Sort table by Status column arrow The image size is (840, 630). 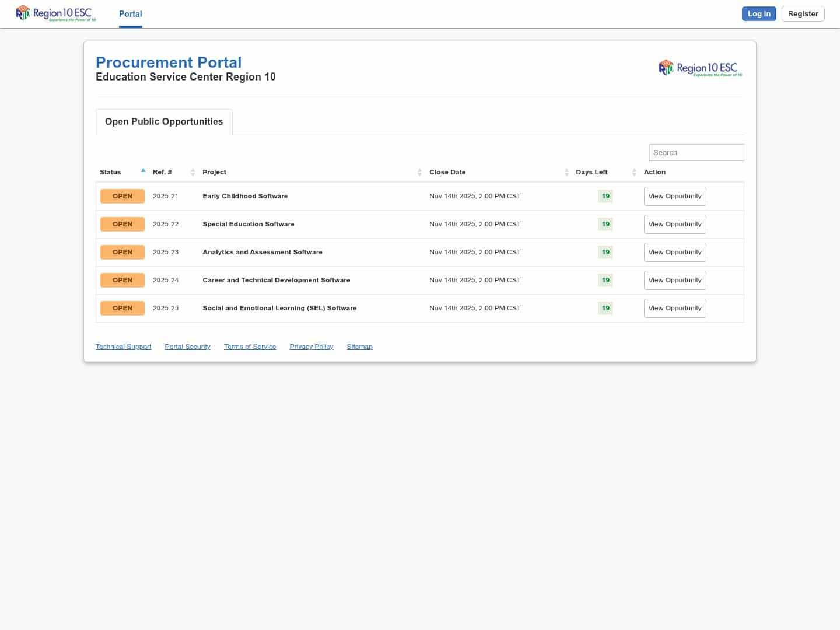coord(143,171)
